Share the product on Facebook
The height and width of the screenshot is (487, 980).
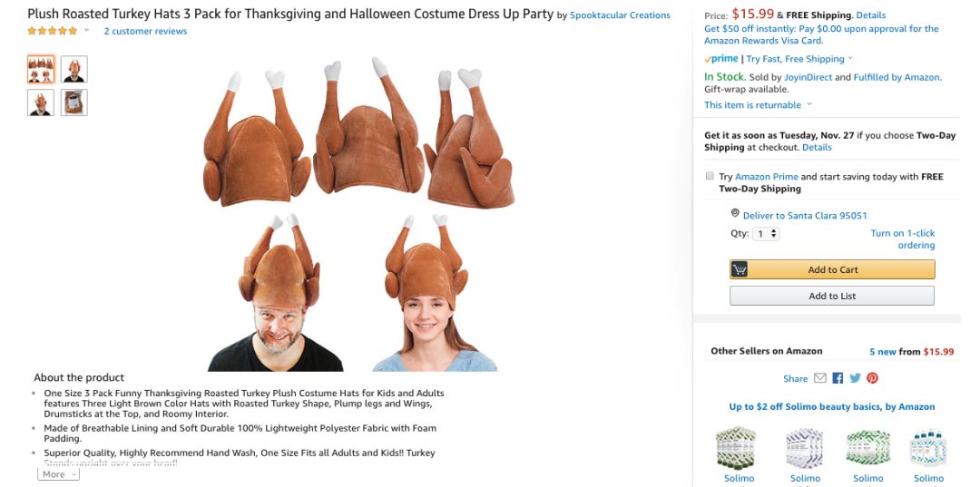coord(838,378)
